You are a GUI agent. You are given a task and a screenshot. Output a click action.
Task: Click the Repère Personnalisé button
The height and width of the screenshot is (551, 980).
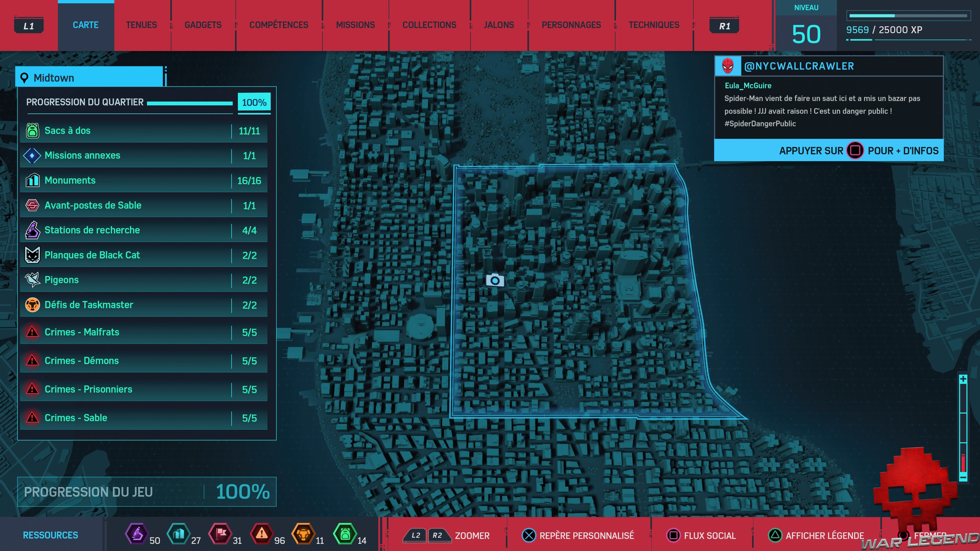coord(578,535)
